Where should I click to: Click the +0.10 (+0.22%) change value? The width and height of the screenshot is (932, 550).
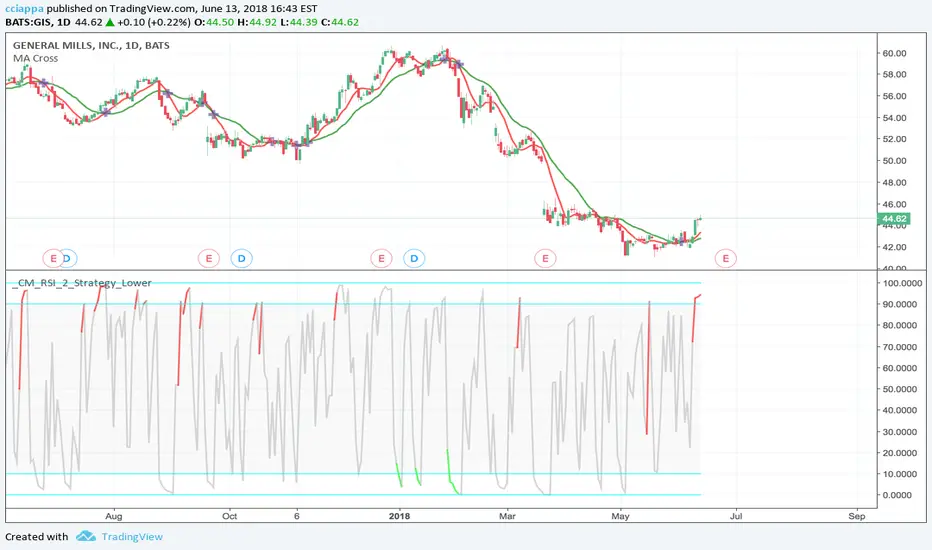click(x=153, y=23)
